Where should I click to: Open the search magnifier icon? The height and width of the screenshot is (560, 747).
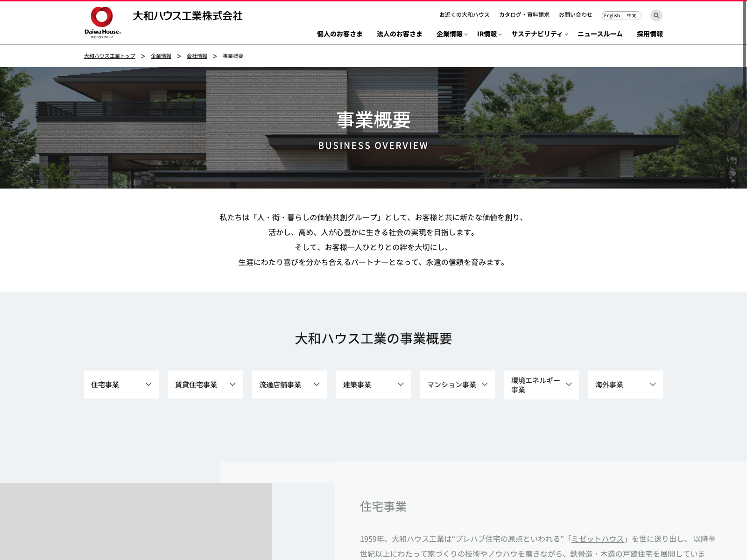[x=656, y=15]
